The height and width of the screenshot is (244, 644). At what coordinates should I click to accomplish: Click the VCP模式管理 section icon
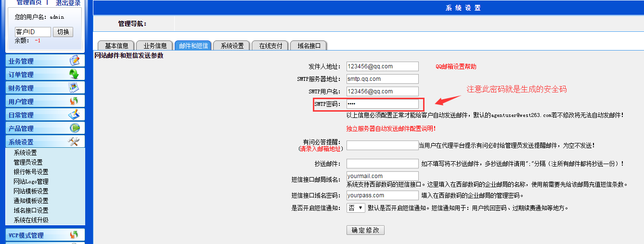(x=74, y=235)
